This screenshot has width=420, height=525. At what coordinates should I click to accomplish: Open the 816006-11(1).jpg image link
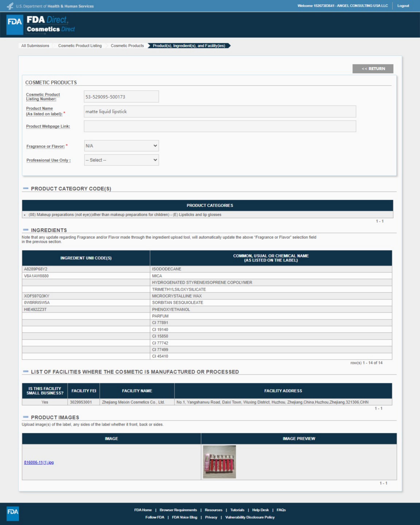(39, 462)
